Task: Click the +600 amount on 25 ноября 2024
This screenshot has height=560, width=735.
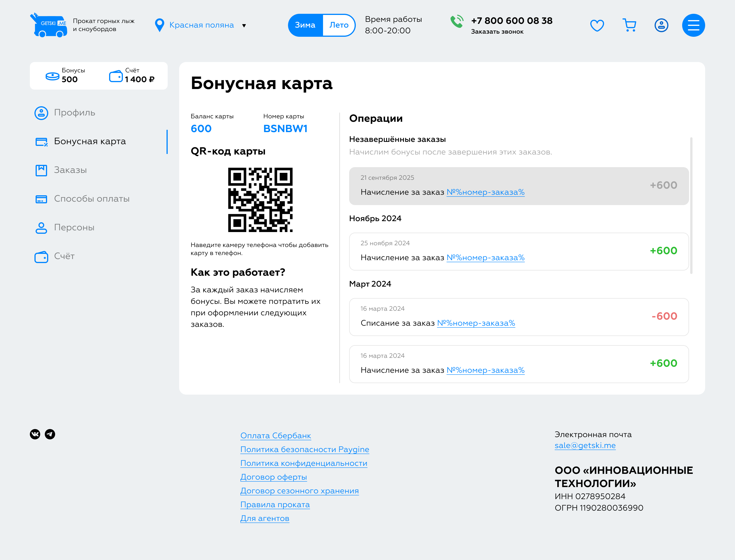Action: pos(664,251)
